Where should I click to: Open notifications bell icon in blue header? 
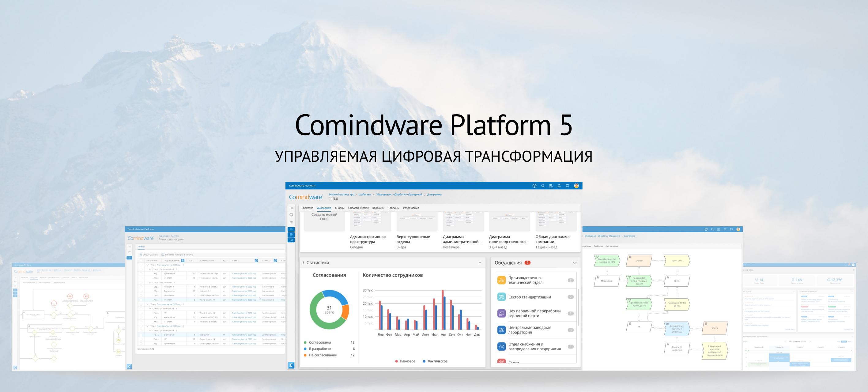click(x=559, y=186)
